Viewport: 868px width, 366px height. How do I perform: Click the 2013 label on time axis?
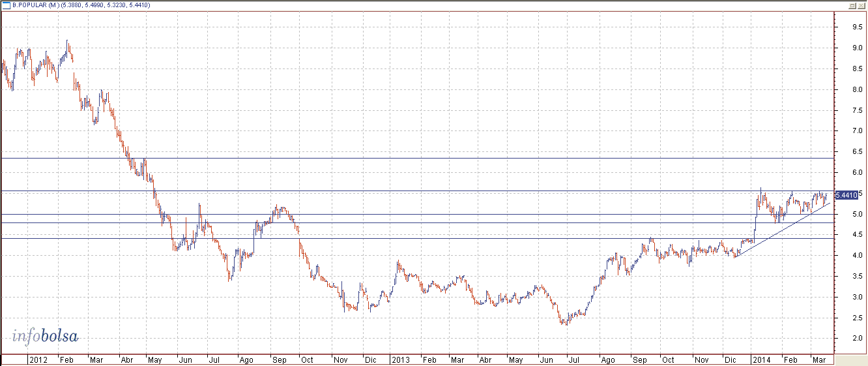pyautogui.click(x=400, y=359)
